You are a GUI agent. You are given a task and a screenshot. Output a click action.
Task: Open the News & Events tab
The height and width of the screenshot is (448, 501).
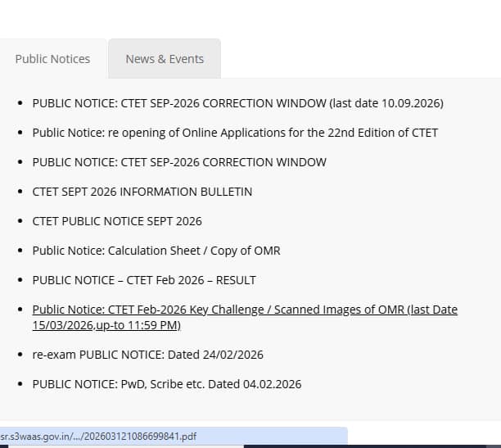point(165,59)
